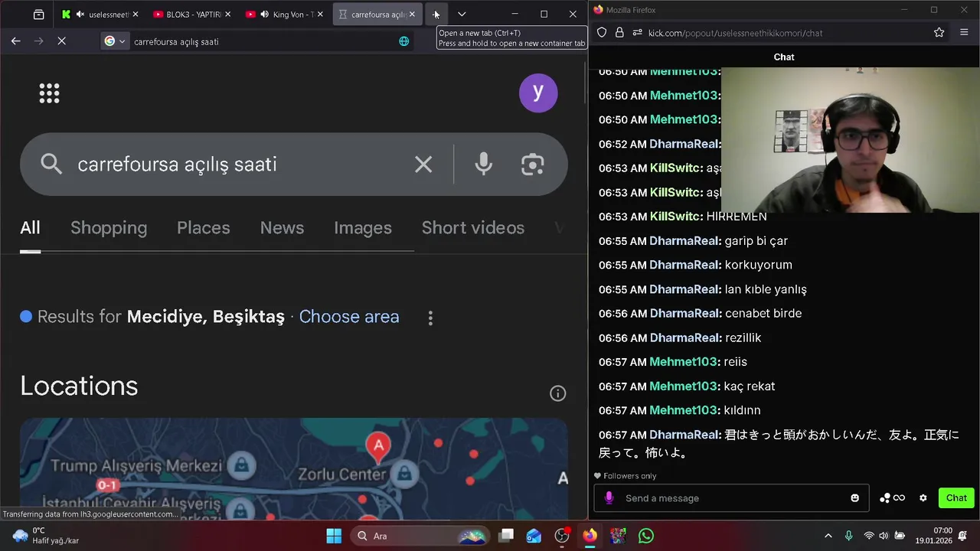Open the Shopping results tab

tap(109, 228)
